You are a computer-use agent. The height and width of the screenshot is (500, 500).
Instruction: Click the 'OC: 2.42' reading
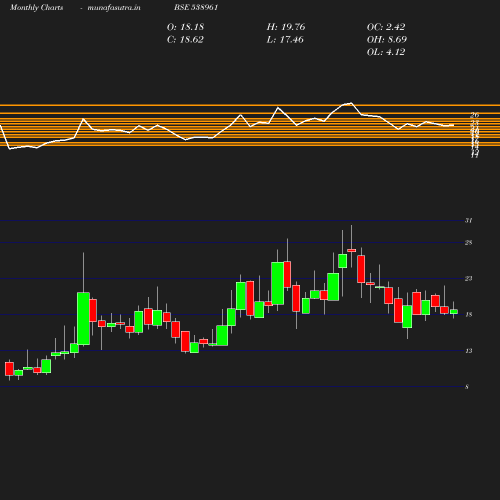386,27
